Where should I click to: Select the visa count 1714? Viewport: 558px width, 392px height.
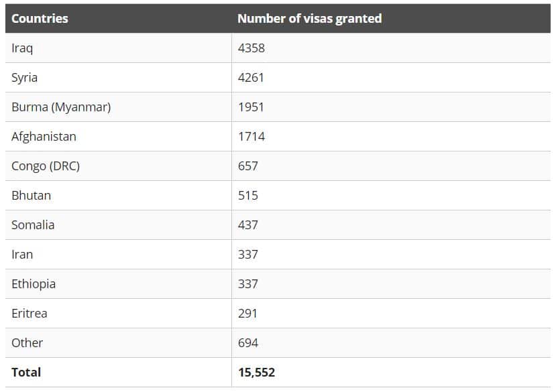(252, 137)
